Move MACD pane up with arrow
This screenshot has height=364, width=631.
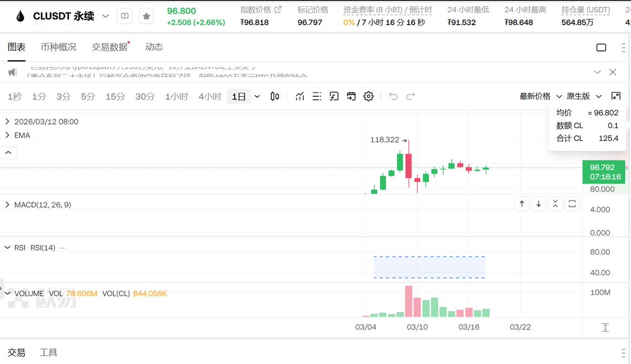(522, 204)
